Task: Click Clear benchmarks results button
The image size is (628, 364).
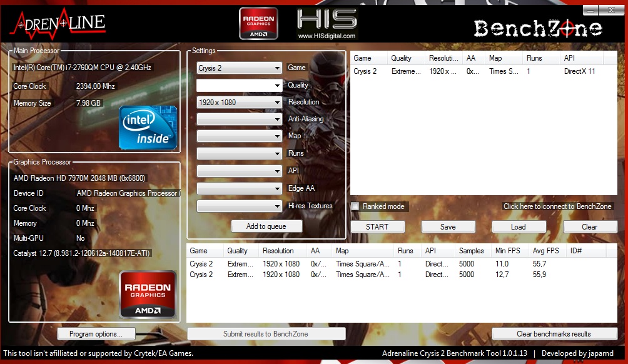Action: point(554,334)
